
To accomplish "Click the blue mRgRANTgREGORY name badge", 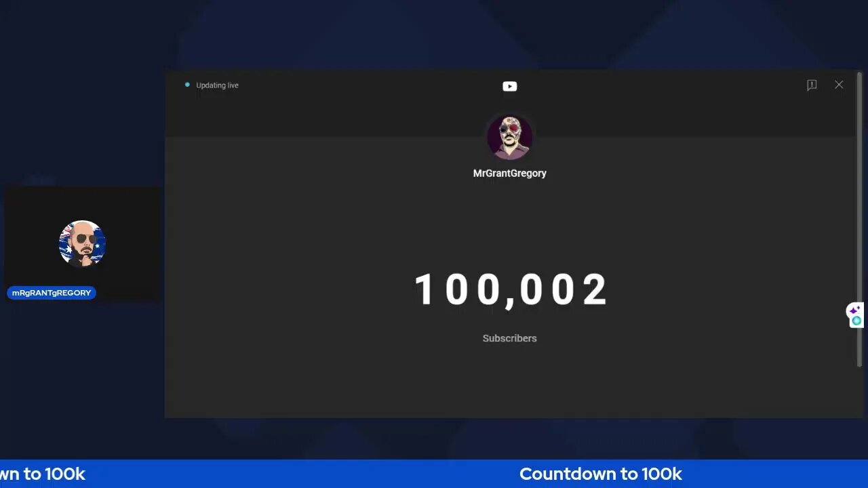I will point(52,293).
